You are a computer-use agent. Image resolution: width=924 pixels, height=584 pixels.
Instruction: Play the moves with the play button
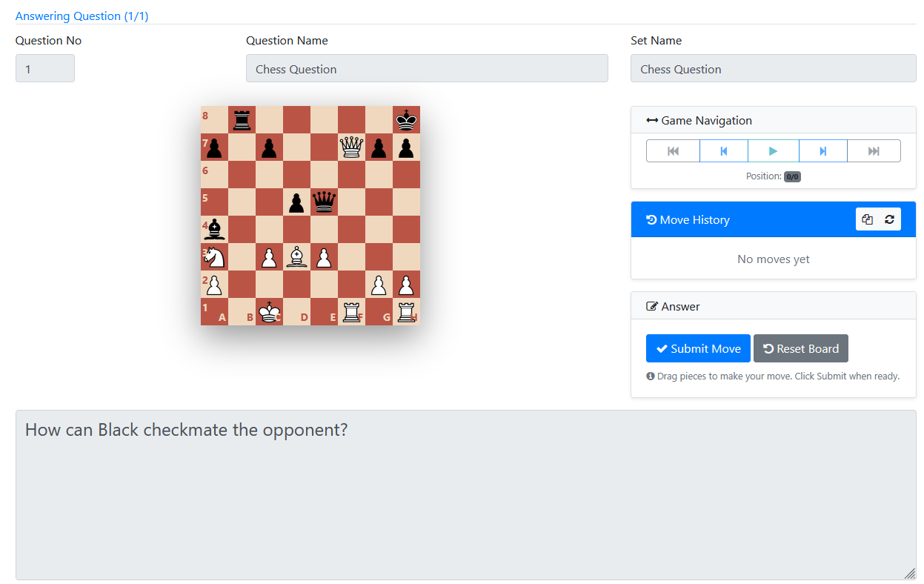(774, 151)
